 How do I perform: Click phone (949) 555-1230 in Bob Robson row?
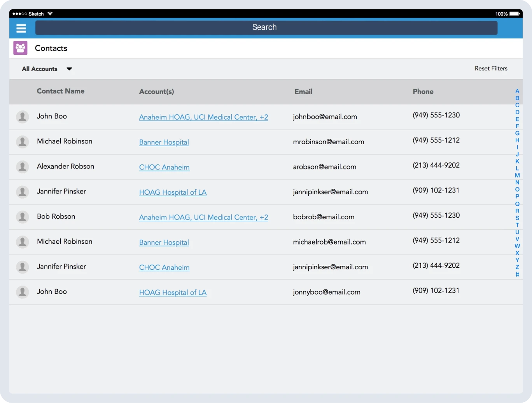pos(436,215)
